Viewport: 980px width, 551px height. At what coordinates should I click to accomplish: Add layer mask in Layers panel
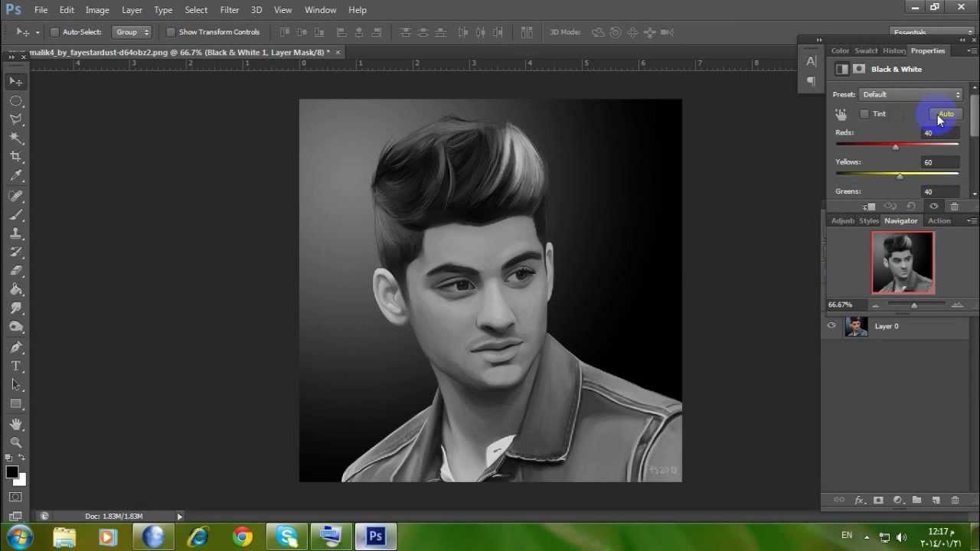tap(878, 500)
